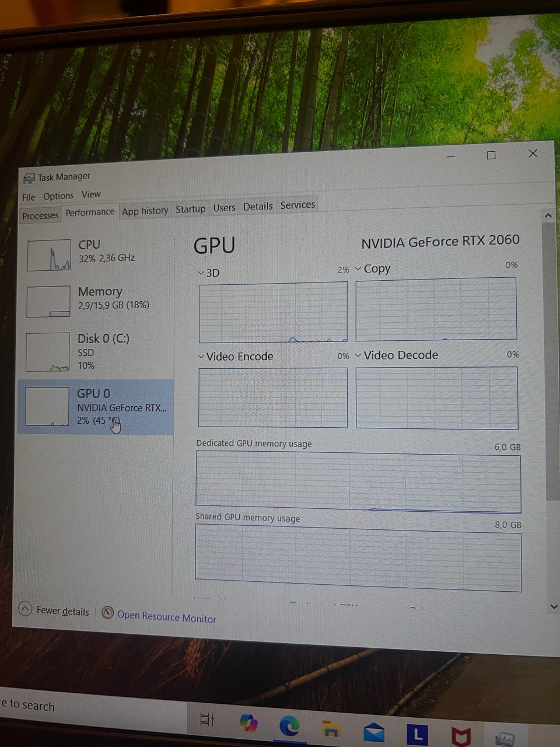
Task: Open the Video Decode engine dropdown
Action: [358, 355]
